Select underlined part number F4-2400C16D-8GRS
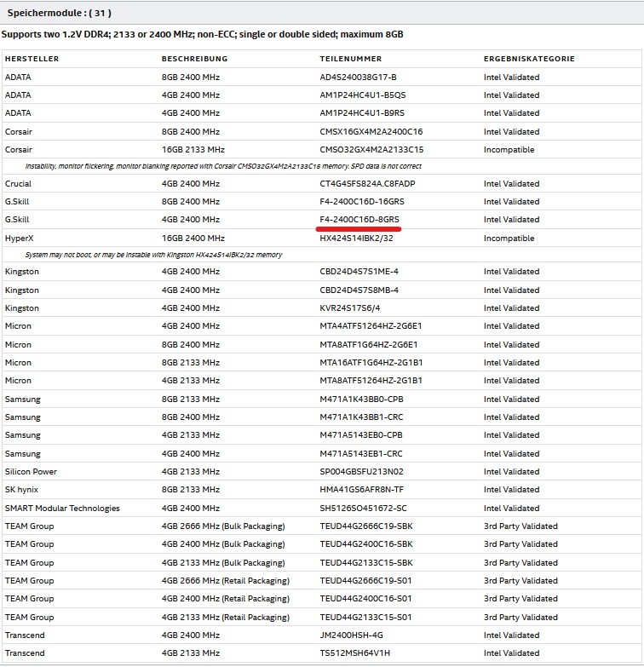This screenshot has height=667, width=644. (359, 219)
